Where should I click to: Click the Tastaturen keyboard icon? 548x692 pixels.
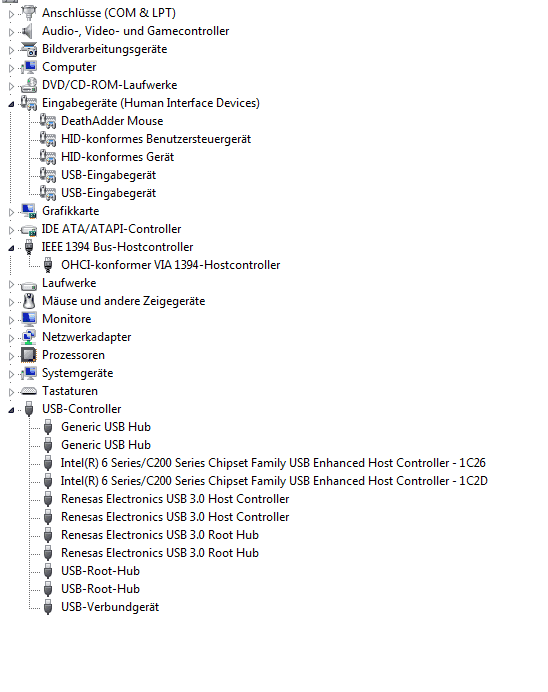pos(29,391)
